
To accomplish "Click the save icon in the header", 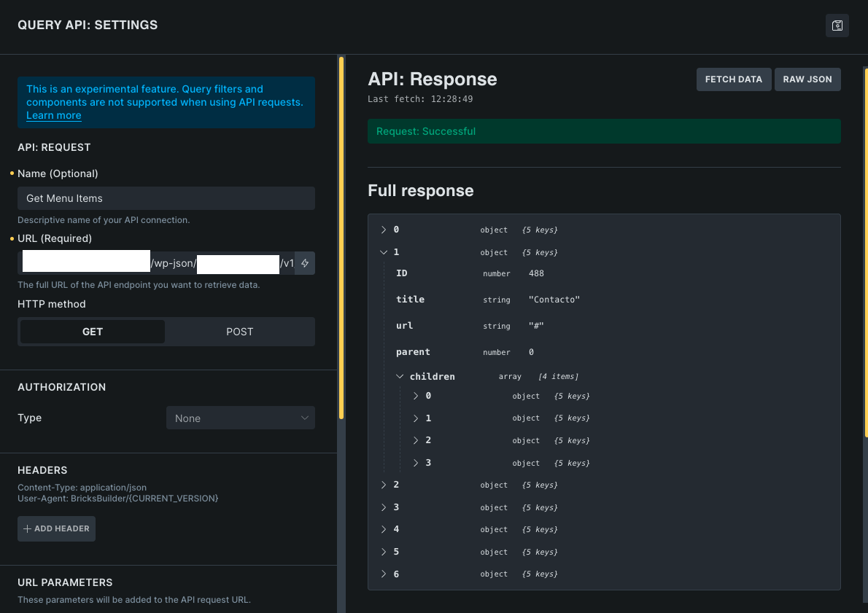I will coord(837,26).
